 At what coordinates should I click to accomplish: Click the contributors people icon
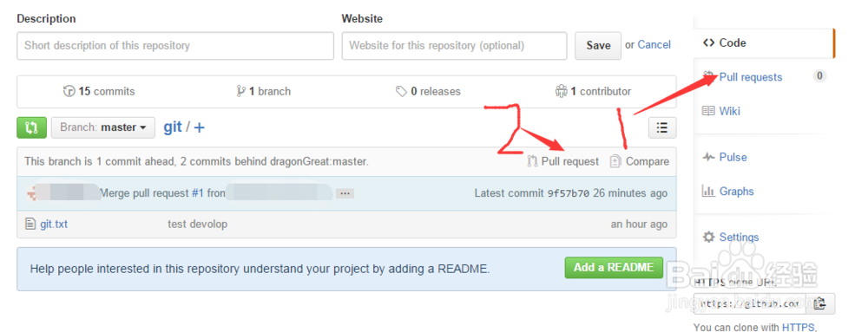[562, 92]
